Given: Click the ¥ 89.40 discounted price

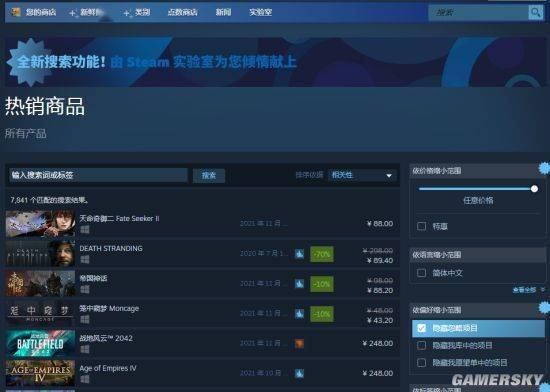Looking at the screenshot, I should 380,261.
